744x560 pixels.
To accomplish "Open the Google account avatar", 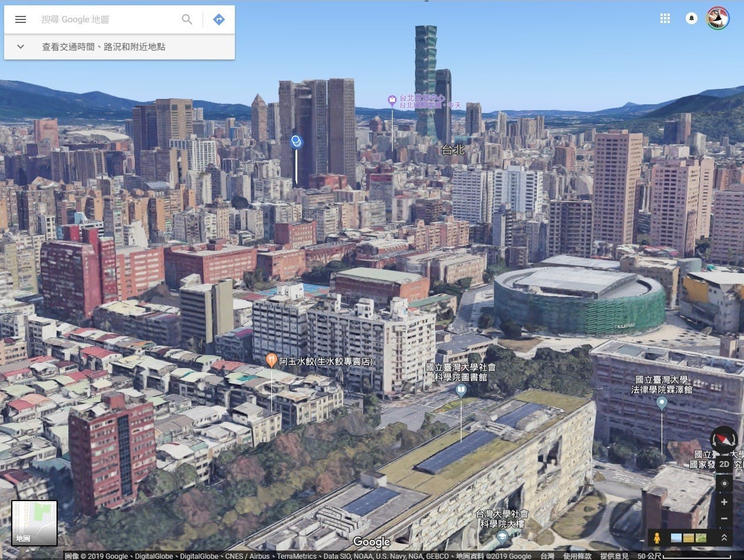I will point(718,18).
